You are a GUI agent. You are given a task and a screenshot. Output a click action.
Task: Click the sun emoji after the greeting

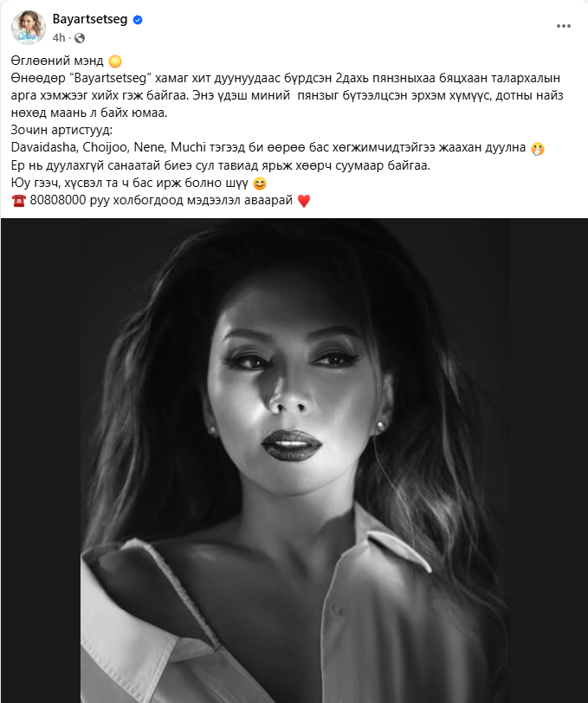pyautogui.click(x=115, y=61)
